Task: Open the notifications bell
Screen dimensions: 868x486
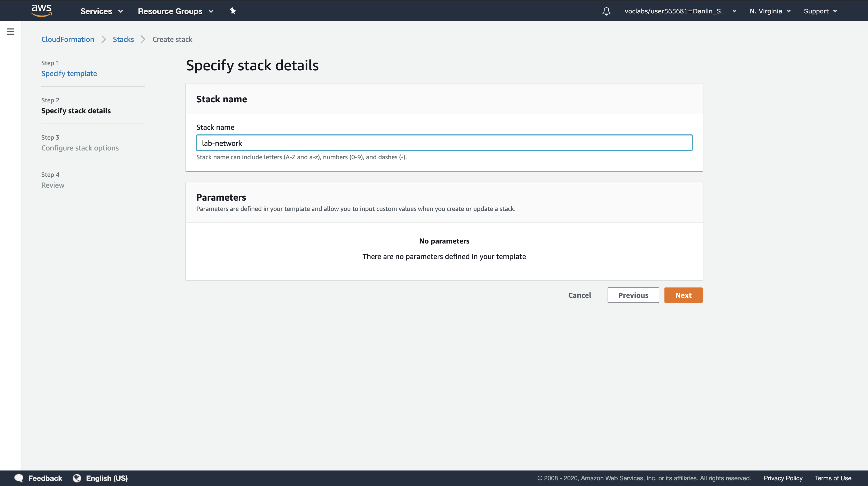Action: click(x=606, y=11)
